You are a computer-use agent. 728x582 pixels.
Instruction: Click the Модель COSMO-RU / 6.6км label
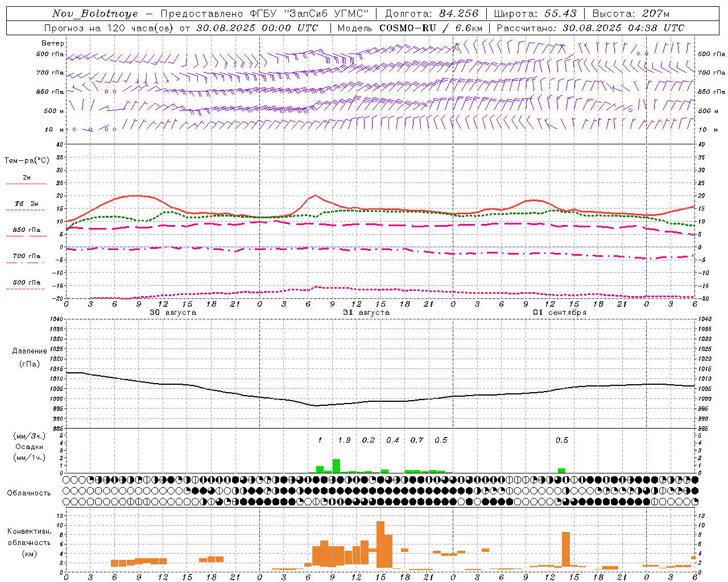[x=410, y=28]
